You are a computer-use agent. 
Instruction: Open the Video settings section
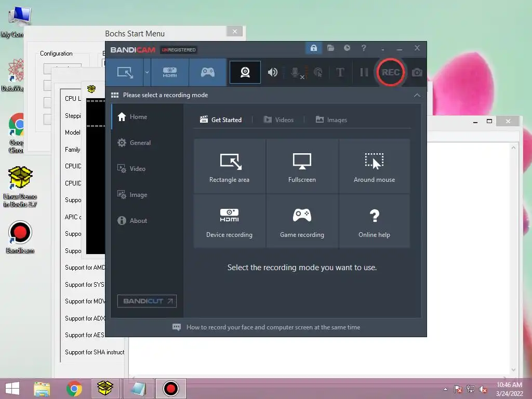(148, 169)
